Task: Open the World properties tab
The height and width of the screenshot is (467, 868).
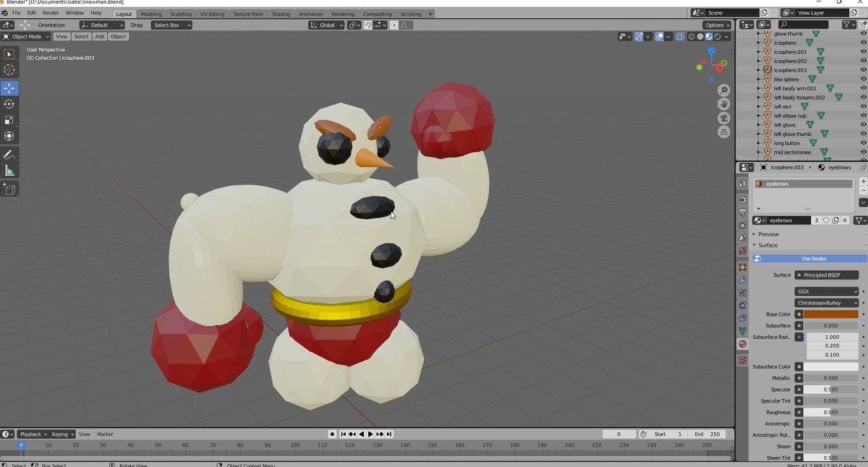Action: tap(743, 251)
